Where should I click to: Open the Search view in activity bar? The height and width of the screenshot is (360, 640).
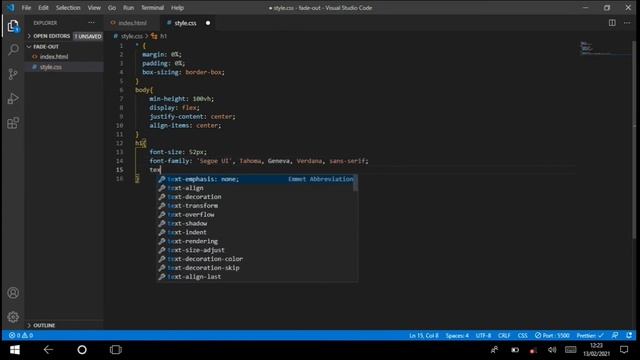[13, 50]
